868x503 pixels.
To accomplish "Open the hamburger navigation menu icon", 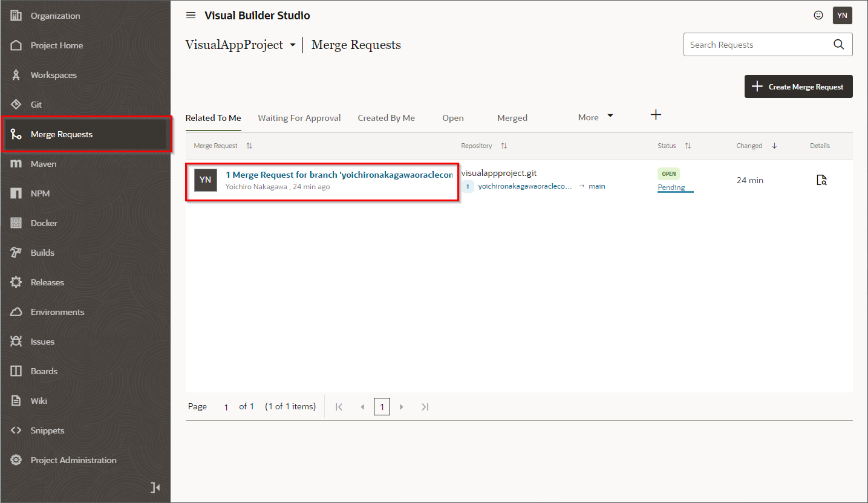I will click(191, 16).
